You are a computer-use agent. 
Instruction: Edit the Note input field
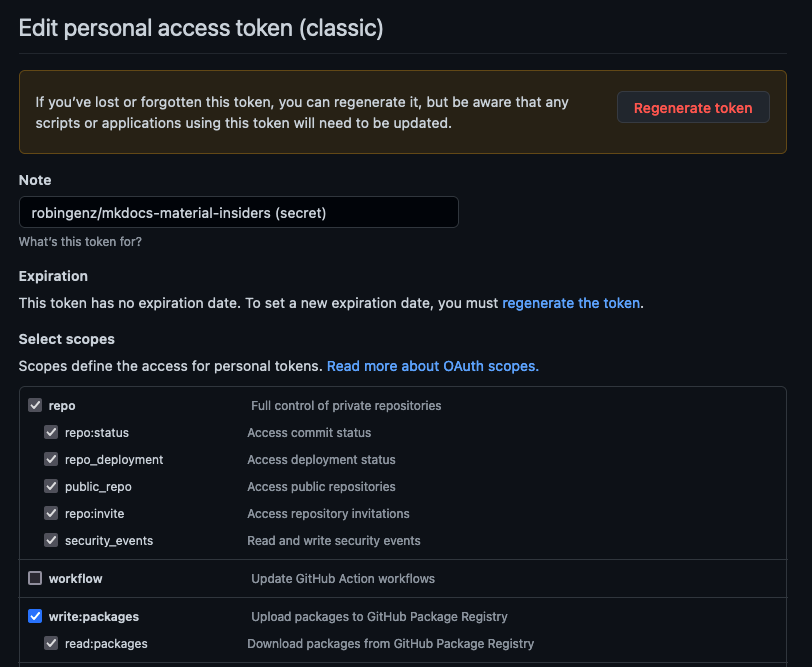click(x=239, y=212)
